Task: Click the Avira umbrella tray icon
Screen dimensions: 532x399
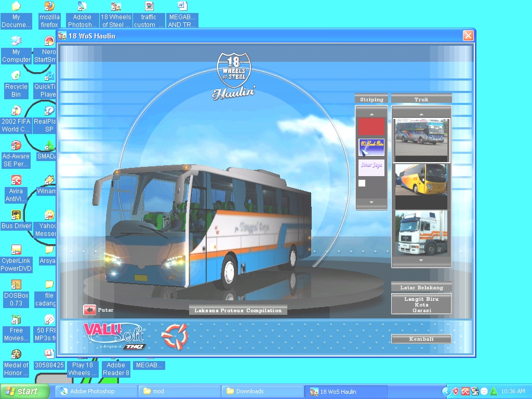Action: point(465,392)
